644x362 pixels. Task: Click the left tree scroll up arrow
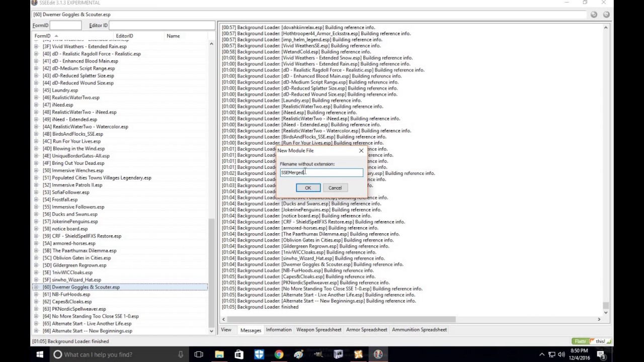[x=211, y=44]
